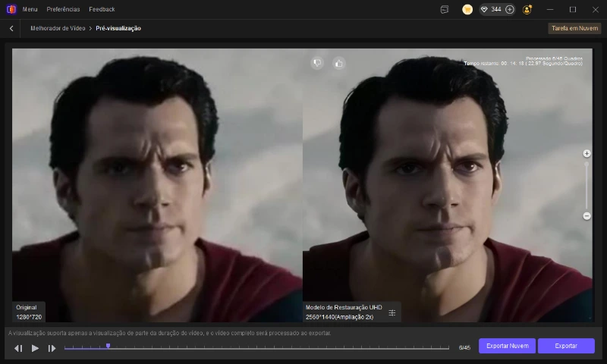Add more credits with plus icon
The image size is (607, 364).
[x=510, y=9]
